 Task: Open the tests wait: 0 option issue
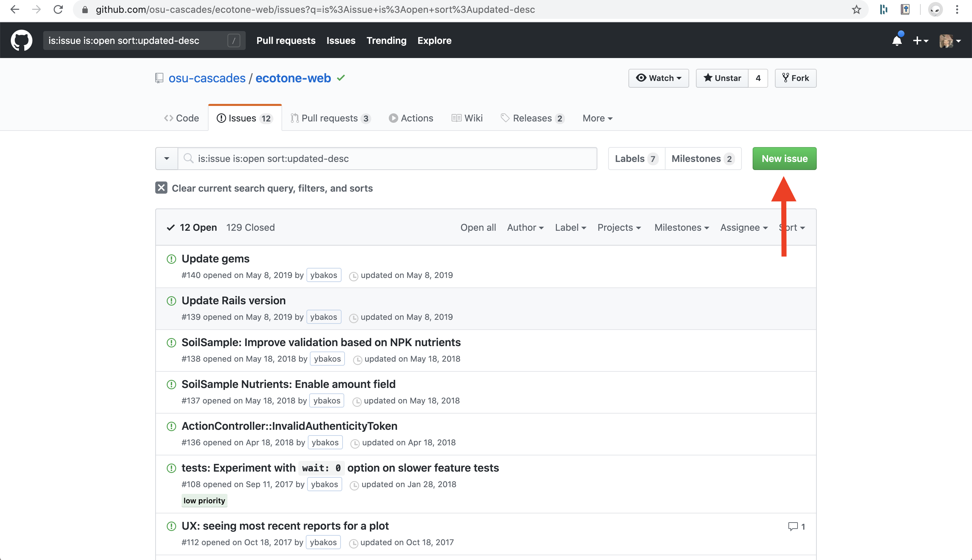(x=340, y=468)
